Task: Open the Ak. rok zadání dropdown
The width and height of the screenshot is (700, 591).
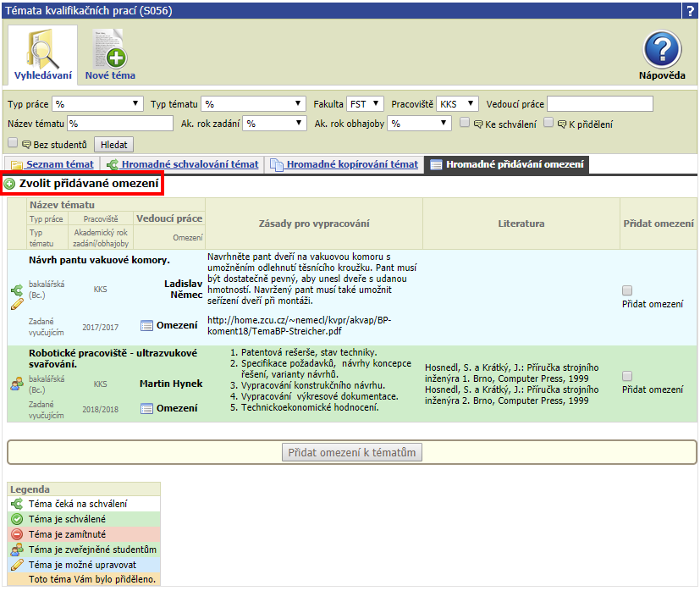Action: coord(274,124)
